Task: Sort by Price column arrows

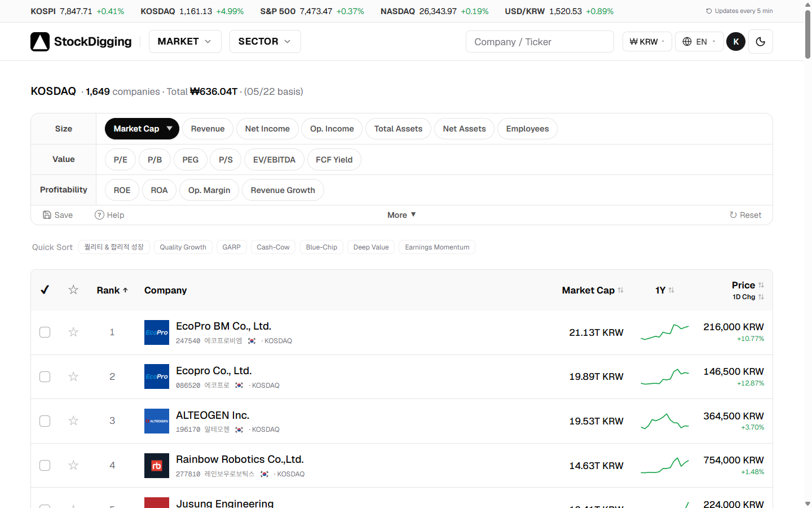Action: click(761, 285)
